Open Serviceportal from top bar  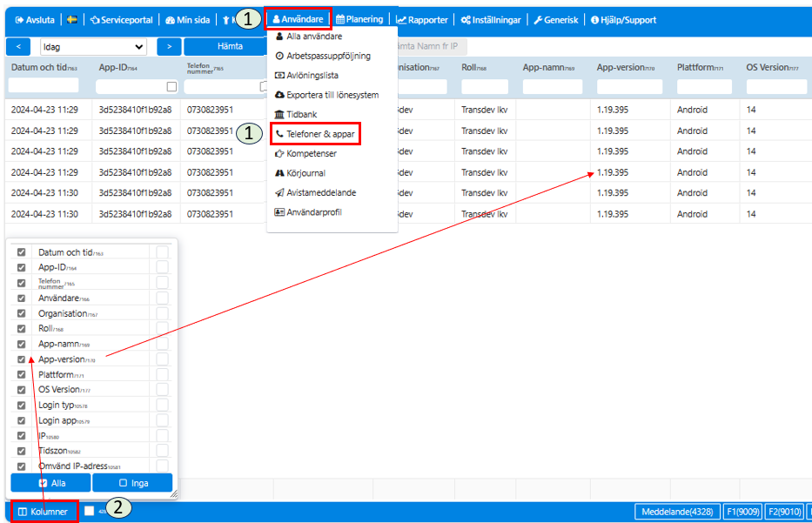pyautogui.click(x=122, y=20)
